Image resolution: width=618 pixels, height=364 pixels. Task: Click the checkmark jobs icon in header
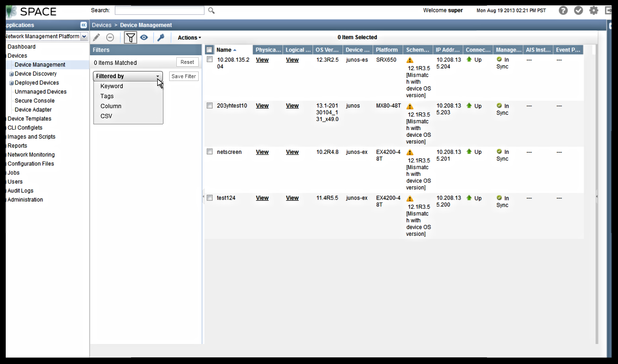[578, 10]
